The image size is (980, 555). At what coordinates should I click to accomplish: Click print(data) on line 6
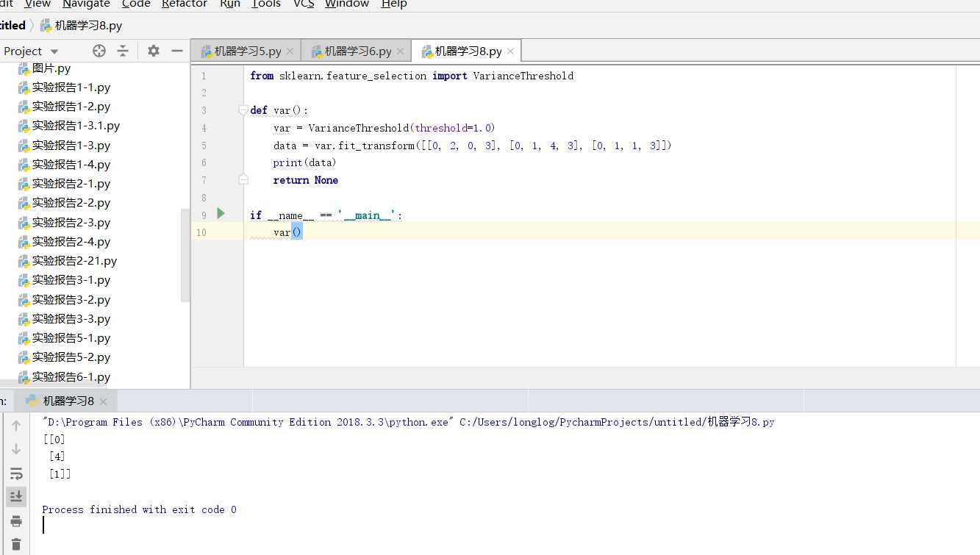click(x=304, y=162)
